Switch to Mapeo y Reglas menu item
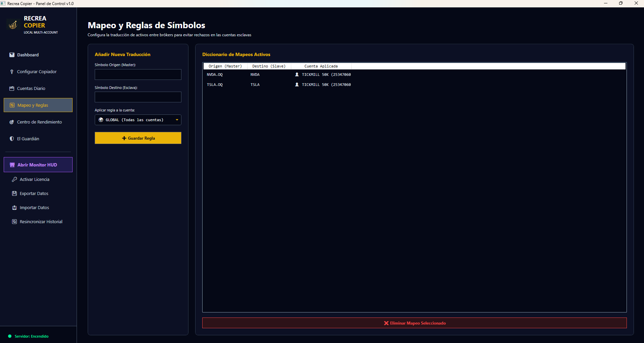Viewport: 644px width, 343px height. point(38,105)
